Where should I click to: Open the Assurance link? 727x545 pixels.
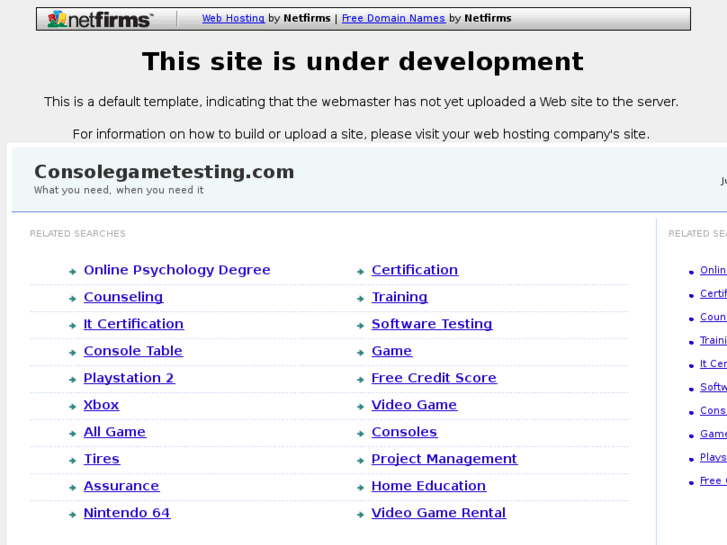[x=121, y=486]
